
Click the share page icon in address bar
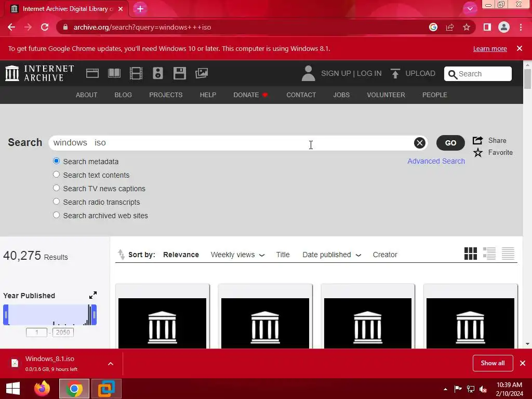click(x=450, y=27)
